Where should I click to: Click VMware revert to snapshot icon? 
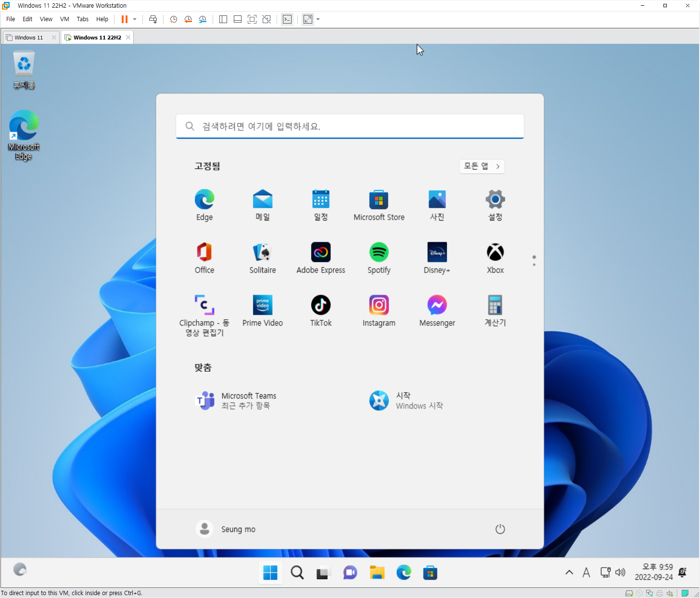pyautogui.click(x=188, y=19)
